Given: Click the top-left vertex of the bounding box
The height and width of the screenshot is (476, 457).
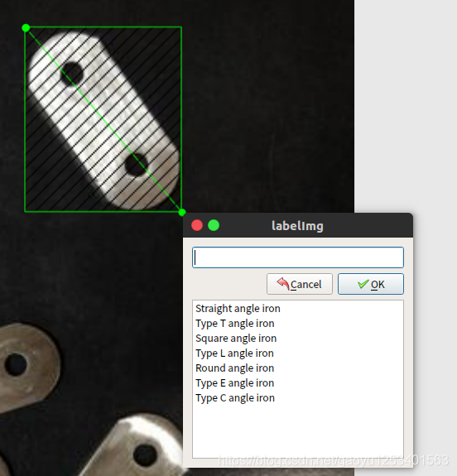Looking at the screenshot, I should tap(26, 28).
